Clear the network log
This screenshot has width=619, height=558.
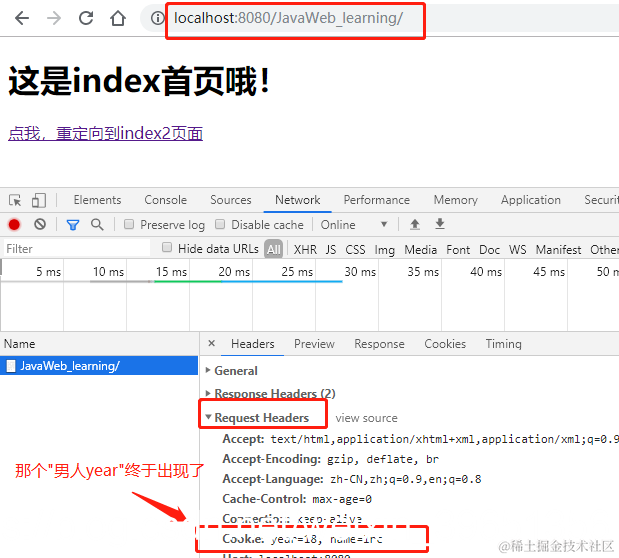coord(40,224)
